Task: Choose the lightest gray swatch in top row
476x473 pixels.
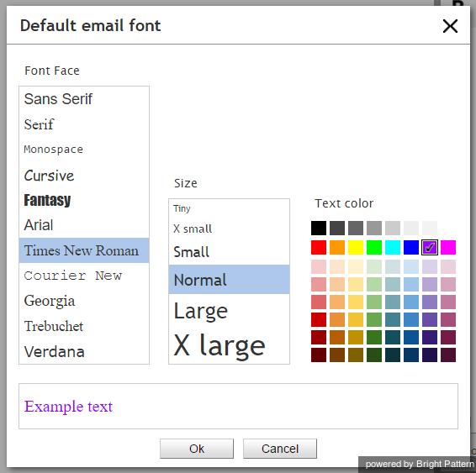Action: click(430, 228)
